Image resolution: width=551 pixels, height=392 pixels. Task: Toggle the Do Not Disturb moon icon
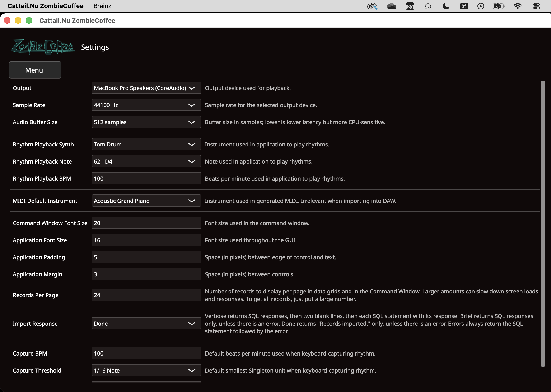click(x=446, y=6)
